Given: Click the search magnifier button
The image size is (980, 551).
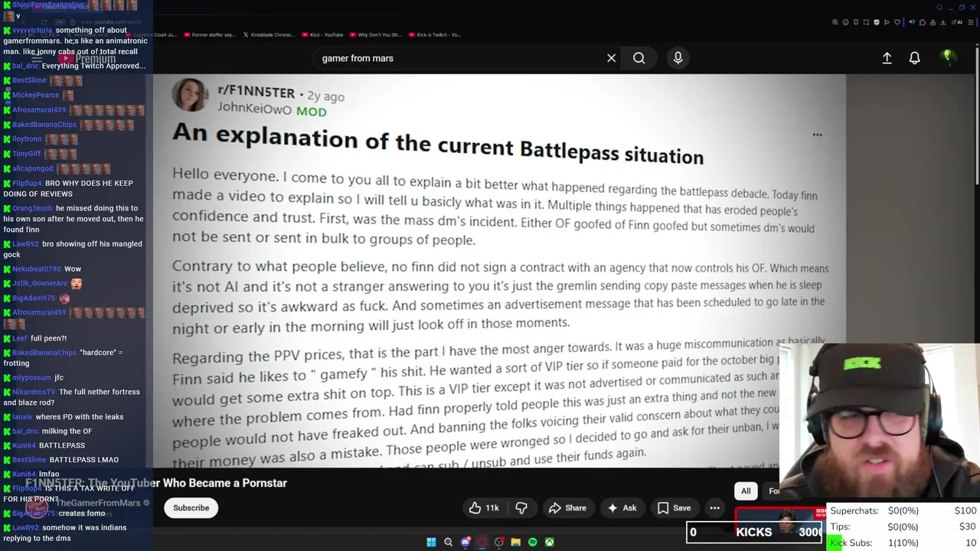Looking at the screenshot, I should (639, 58).
